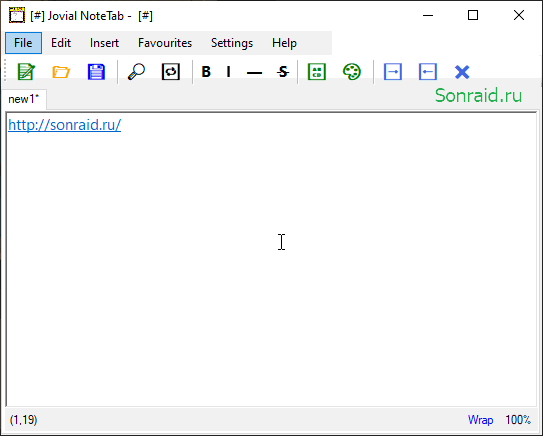Open the Favourites menu
543x436 pixels.
click(165, 43)
